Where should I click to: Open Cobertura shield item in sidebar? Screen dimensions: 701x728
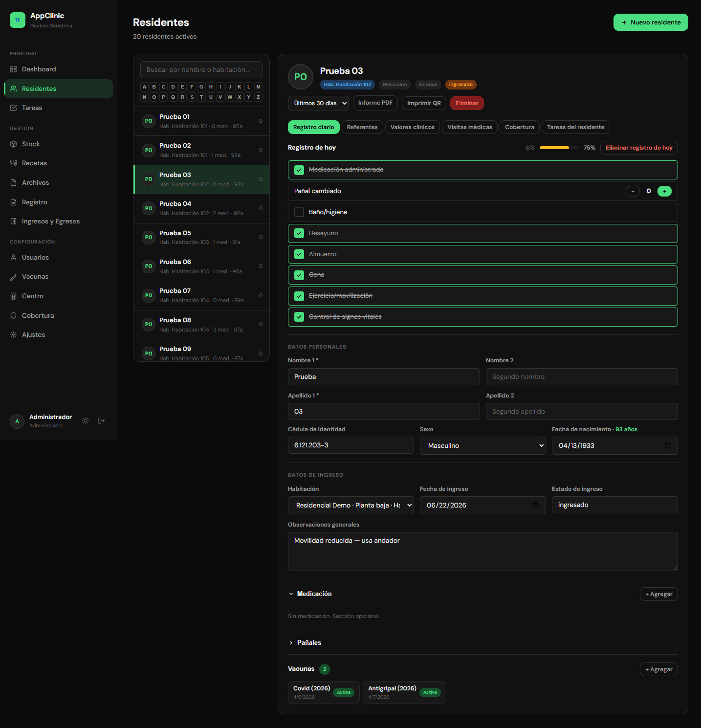pos(58,316)
